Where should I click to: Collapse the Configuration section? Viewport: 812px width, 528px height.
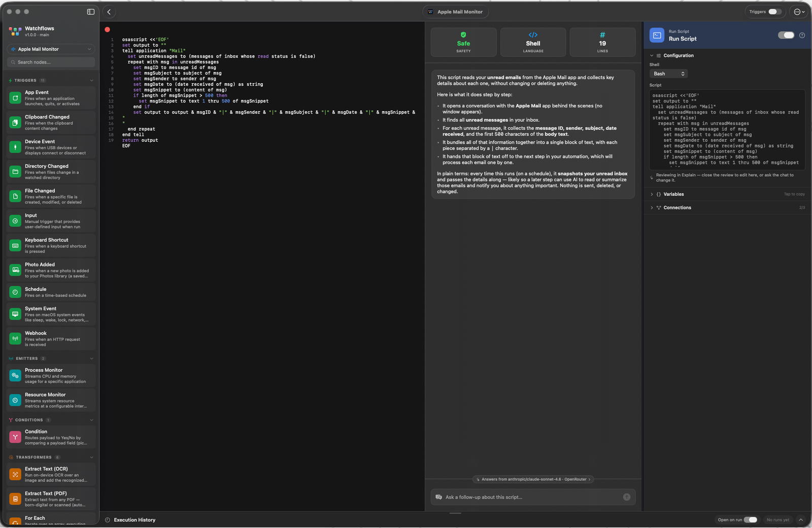pos(652,55)
